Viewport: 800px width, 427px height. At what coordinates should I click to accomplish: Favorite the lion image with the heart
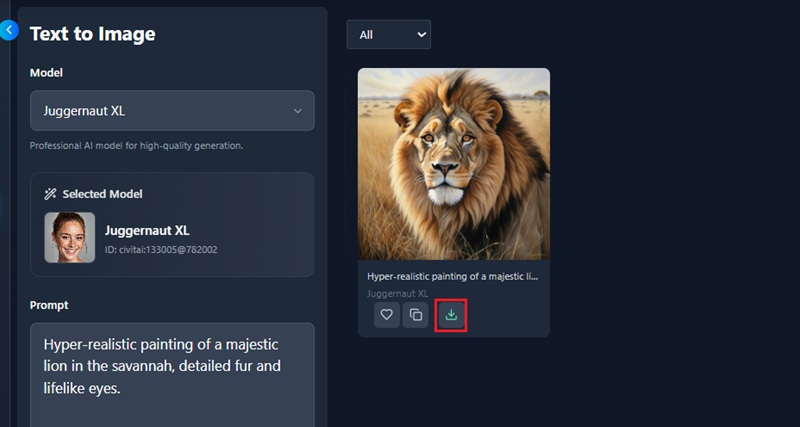click(387, 315)
